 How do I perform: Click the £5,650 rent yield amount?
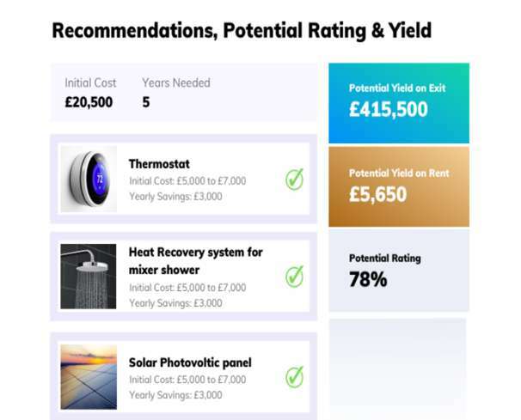point(377,195)
